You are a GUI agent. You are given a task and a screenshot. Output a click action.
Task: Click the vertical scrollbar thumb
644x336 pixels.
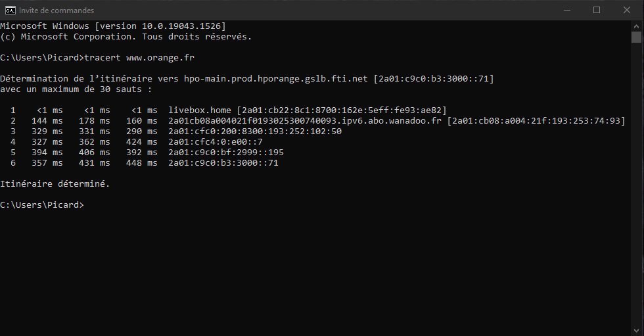pyautogui.click(x=637, y=38)
